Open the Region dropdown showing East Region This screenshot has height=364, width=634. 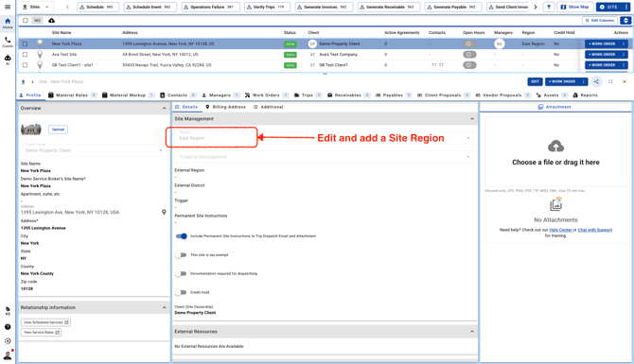(325, 138)
